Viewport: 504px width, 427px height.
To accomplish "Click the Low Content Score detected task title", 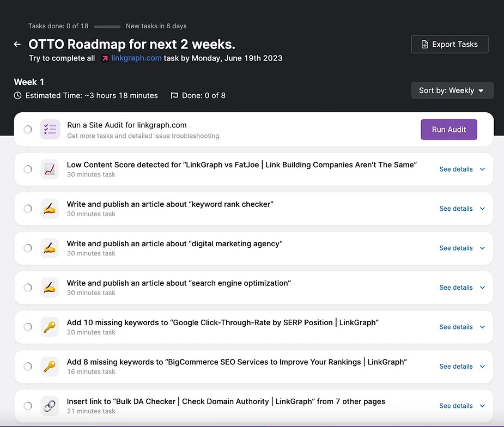I will 242,164.
